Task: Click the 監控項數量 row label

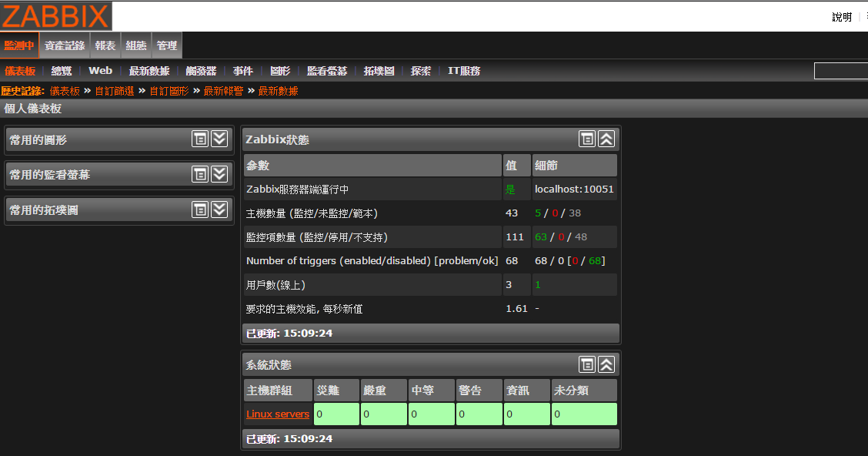Action: tap(316, 237)
